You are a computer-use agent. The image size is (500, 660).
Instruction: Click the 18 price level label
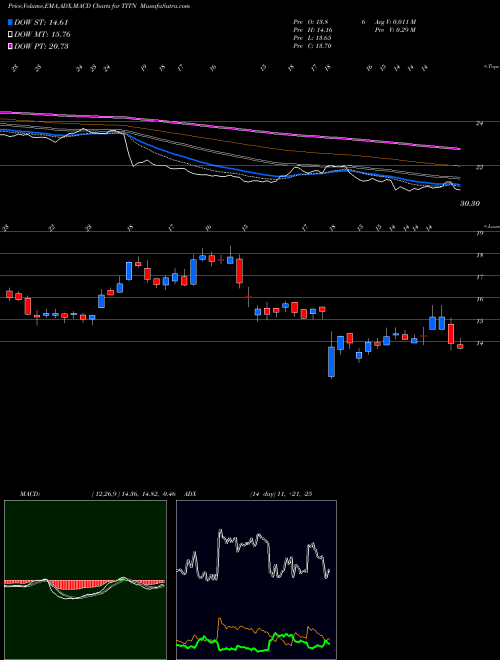pos(479,255)
